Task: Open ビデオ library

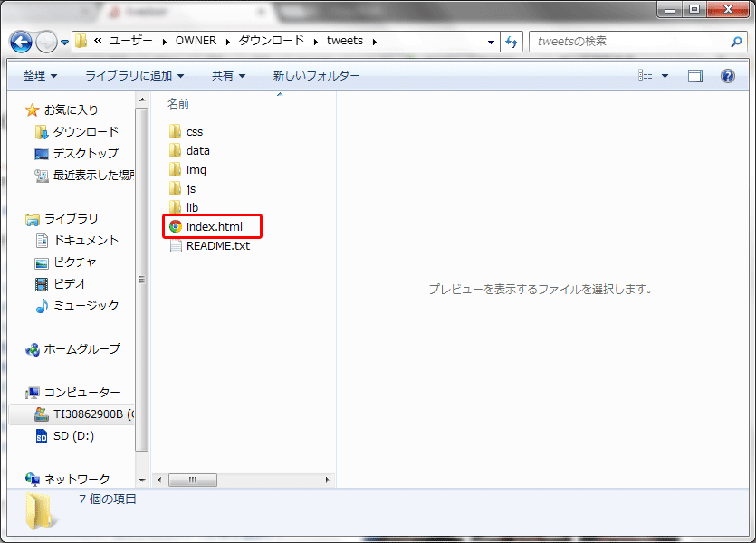Action: coord(70,284)
